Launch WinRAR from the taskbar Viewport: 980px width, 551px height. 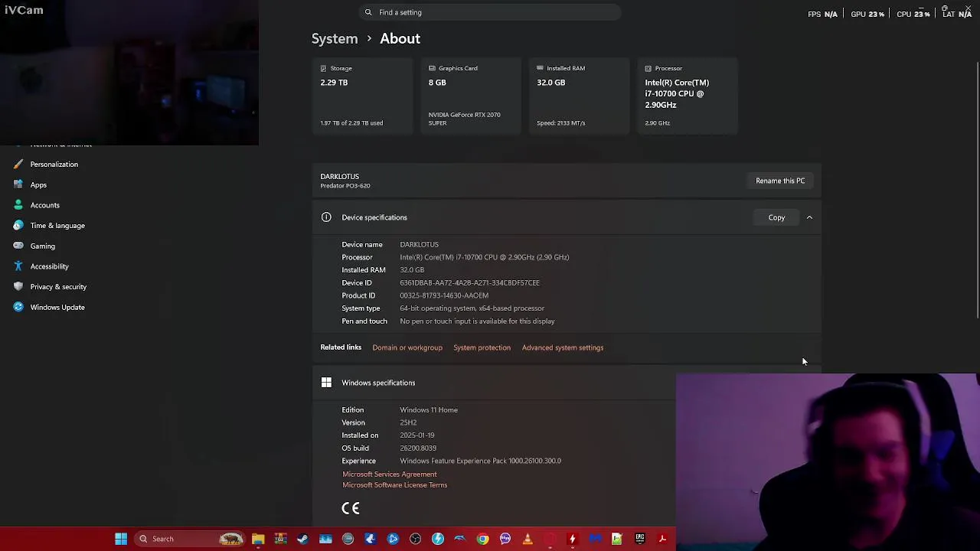[281, 539]
